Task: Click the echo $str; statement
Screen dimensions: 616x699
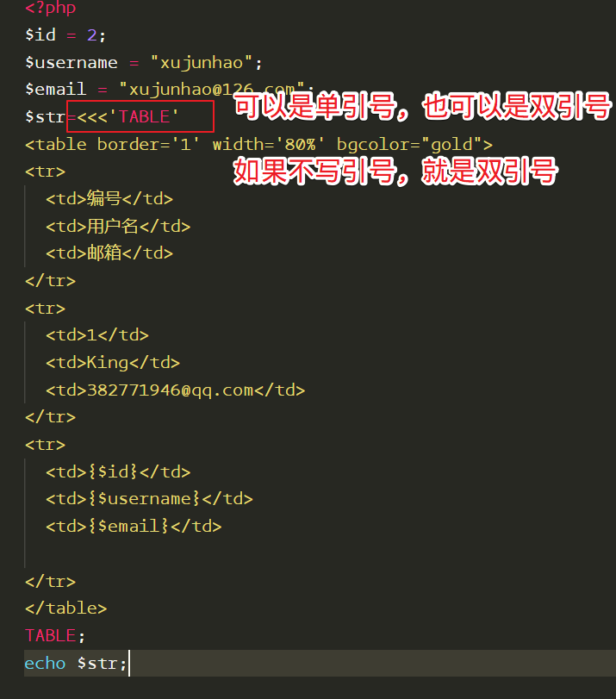Action: click(x=76, y=664)
